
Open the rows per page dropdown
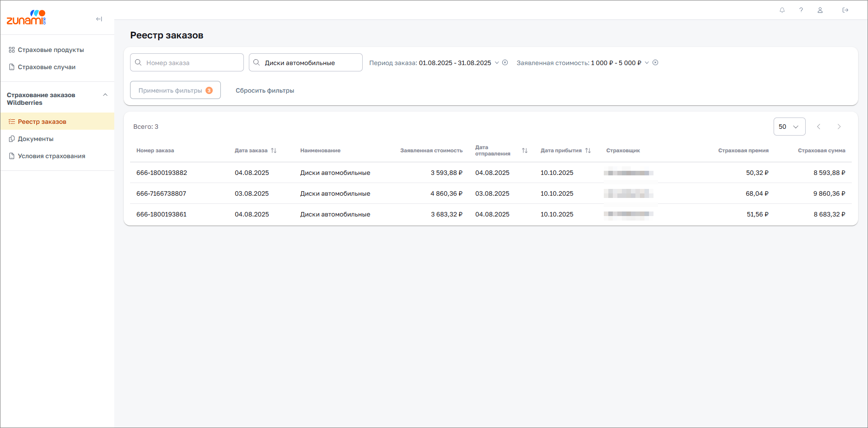coord(789,127)
